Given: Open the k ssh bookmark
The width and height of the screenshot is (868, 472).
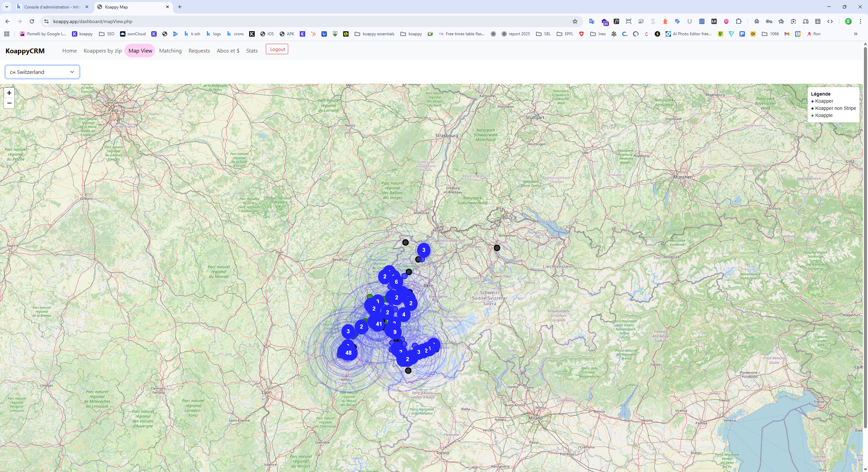Looking at the screenshot, I should pyautogui.click(x=192, y=34).
